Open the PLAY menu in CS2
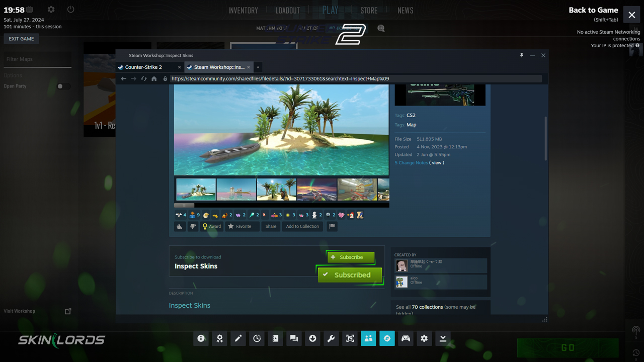Screen dimensions: 644x362 coord(331,10)
